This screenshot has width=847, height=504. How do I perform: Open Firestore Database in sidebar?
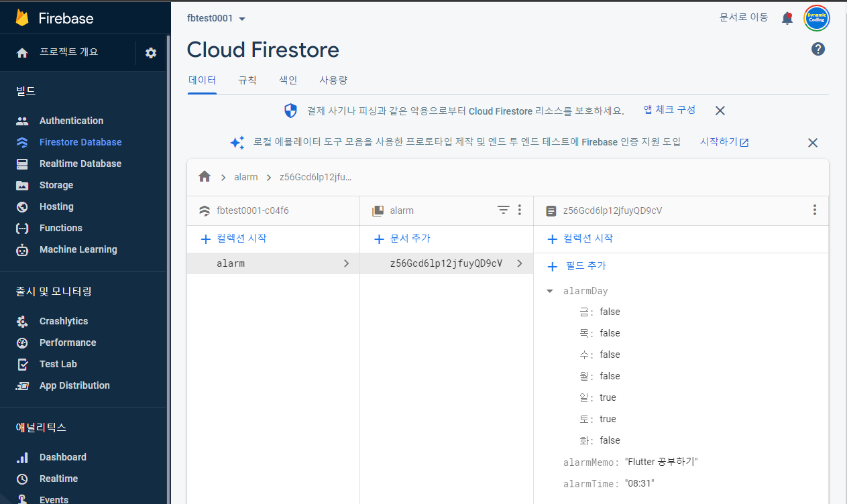(x=80, y=142)
